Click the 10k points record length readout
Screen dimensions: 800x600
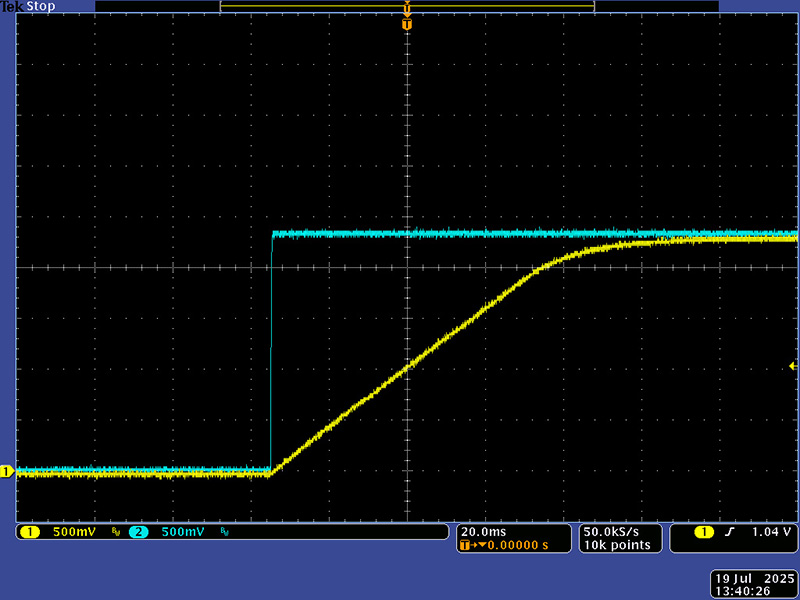click(617, 545)
